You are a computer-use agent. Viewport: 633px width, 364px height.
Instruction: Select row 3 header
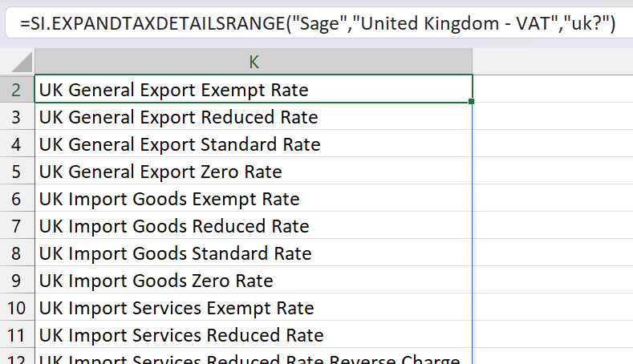point(17,117)
